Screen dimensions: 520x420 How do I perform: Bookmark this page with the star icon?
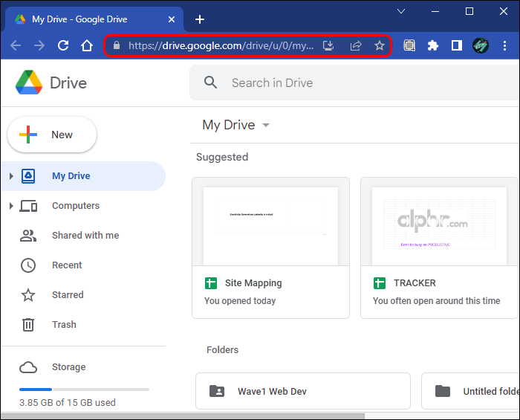[380, 45]
